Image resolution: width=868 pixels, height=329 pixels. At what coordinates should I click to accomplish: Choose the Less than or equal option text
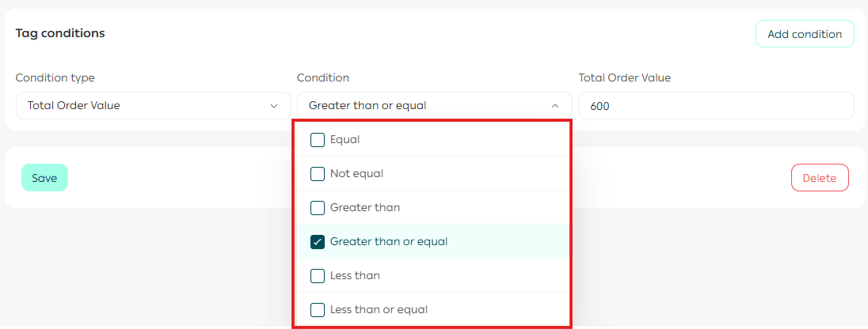click(x=379, y=310)
